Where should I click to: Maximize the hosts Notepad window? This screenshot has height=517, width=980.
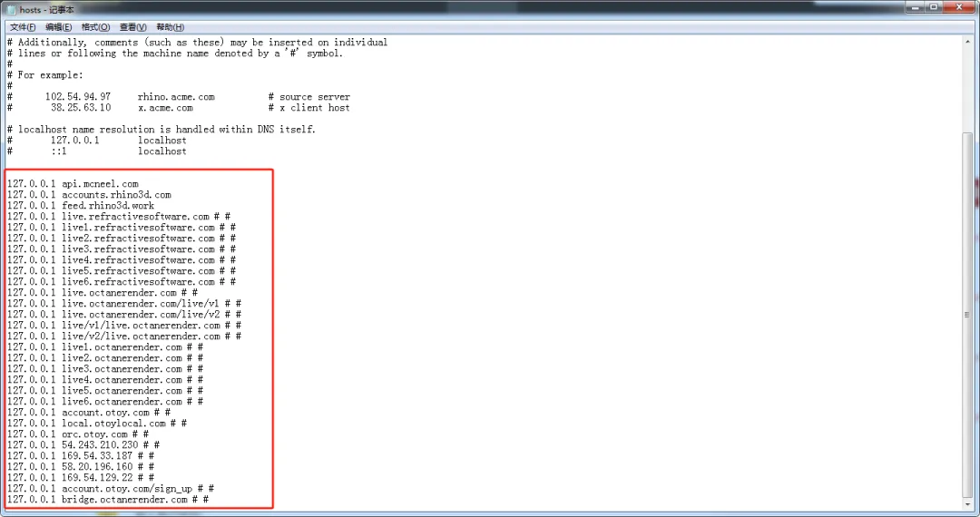coord(934,7)
